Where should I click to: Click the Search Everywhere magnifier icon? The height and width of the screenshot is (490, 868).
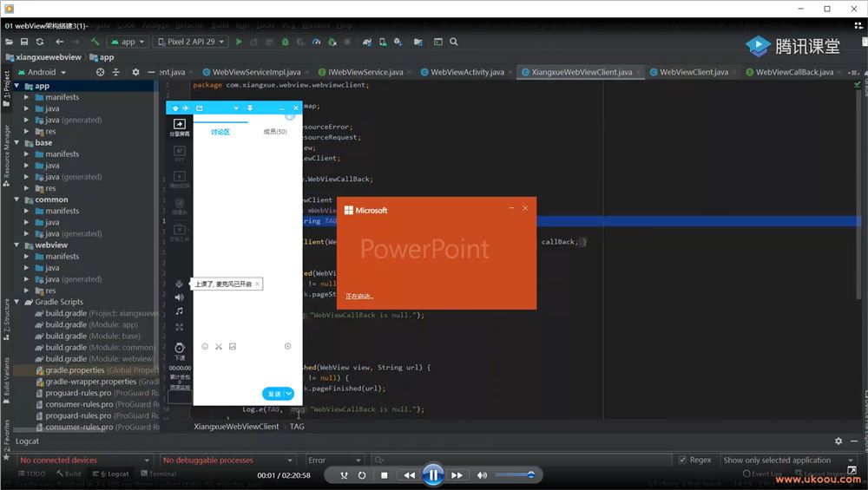453,42
